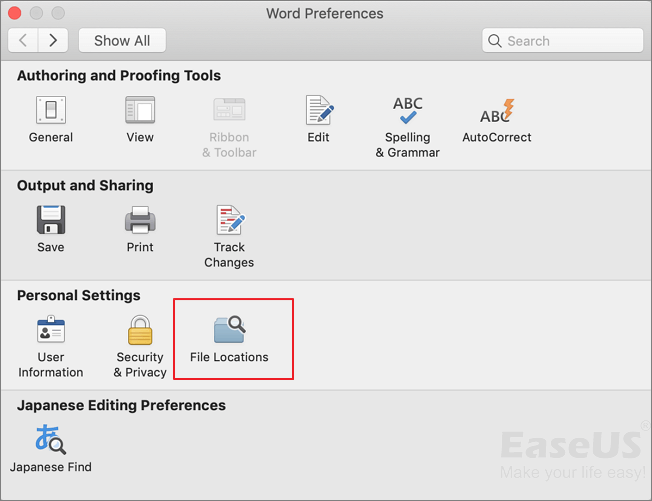The image size is (652, 501).
Task: Click the Ribbon & Toolbar icon
Action: pyautogui.click(x=229, y=112)
